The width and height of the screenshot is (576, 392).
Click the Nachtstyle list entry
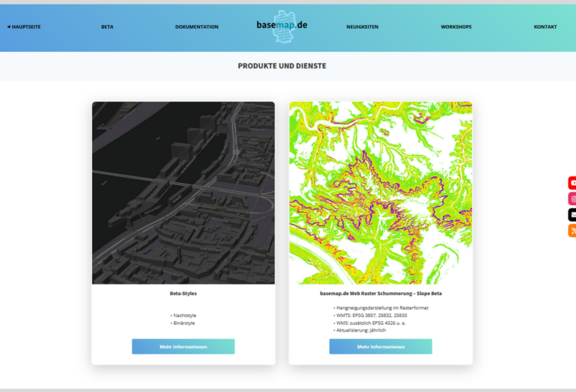[x=183, y=315]
